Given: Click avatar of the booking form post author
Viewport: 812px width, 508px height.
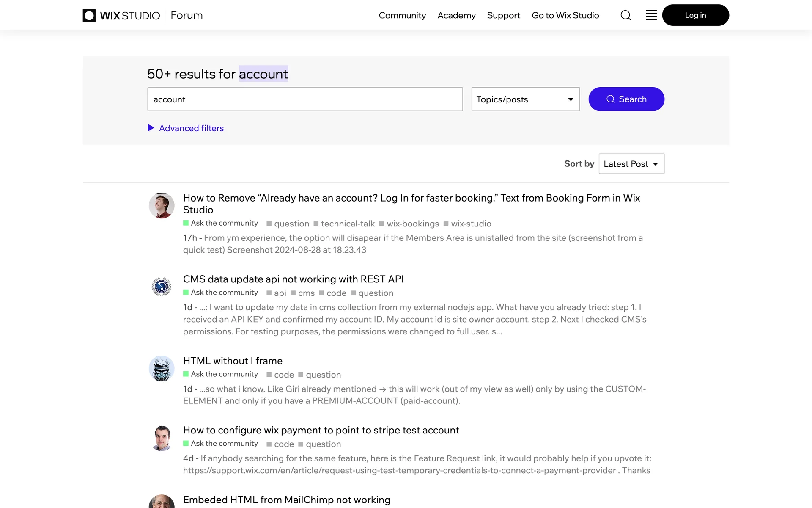Looking at the screenshot, I should click(162, 206).
